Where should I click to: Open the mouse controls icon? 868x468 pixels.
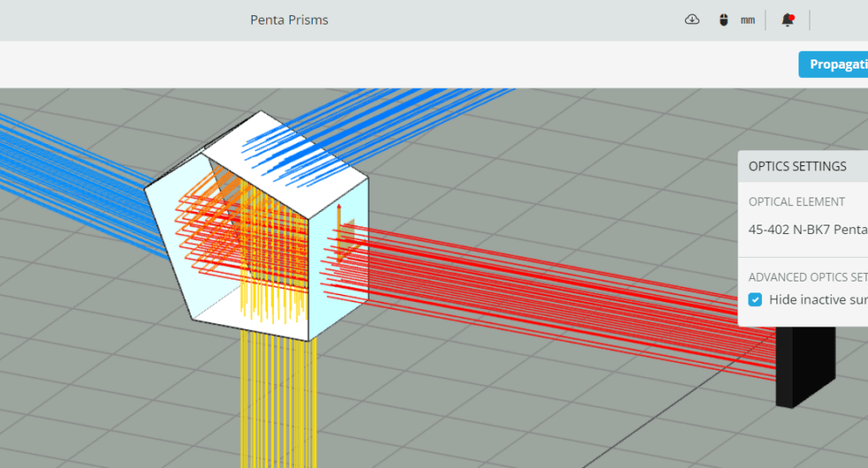pos(724,20)
